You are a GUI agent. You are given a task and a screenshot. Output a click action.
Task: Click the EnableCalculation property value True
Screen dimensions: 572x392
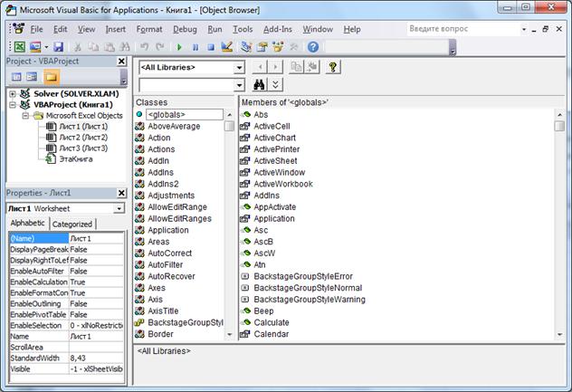(96, 282)
